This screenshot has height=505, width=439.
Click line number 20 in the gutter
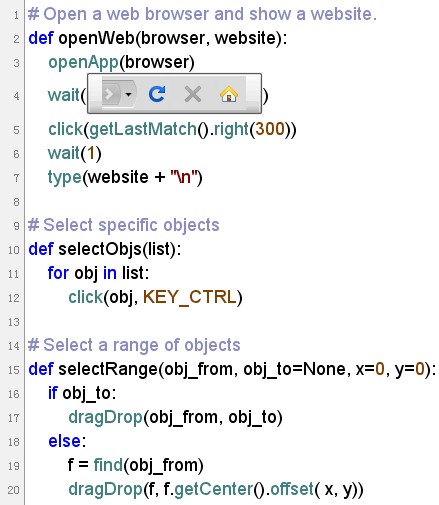coord(14,490)
